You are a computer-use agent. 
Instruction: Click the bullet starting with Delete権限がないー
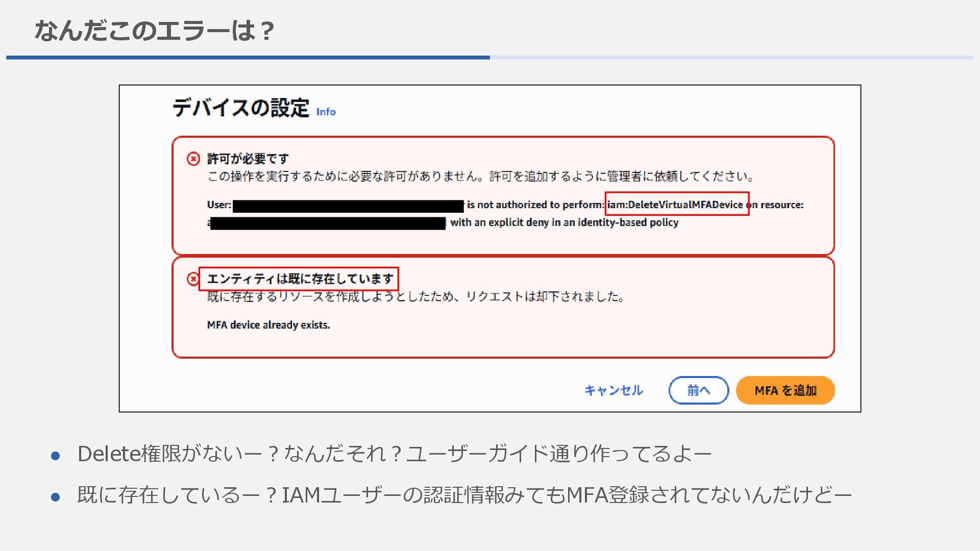(395, 454)
